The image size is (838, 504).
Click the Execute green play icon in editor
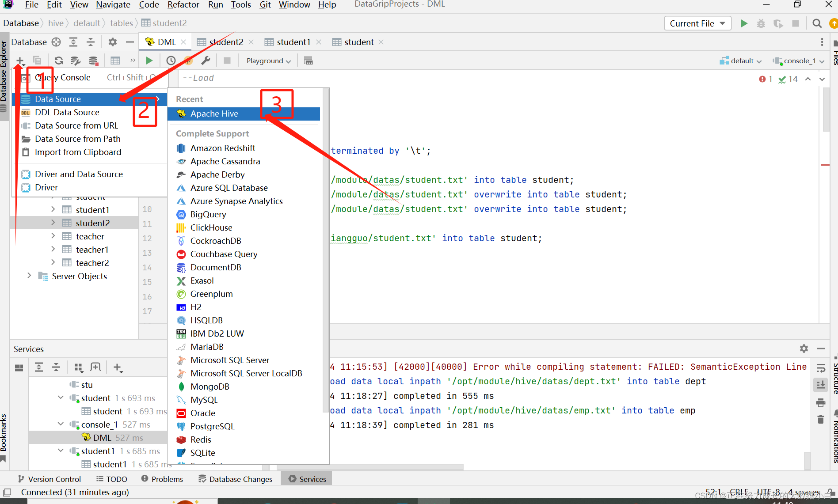tap(149, 61)
